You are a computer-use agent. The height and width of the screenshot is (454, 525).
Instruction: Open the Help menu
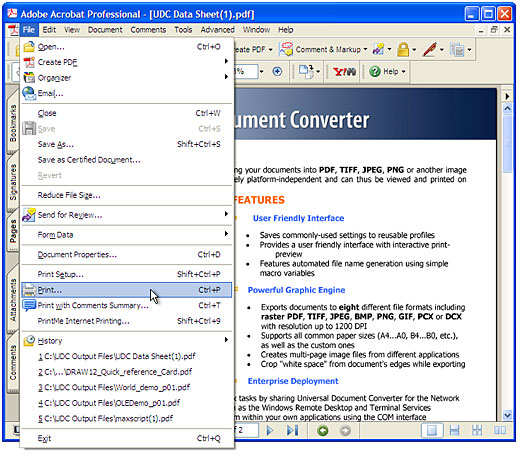(286, 30)
